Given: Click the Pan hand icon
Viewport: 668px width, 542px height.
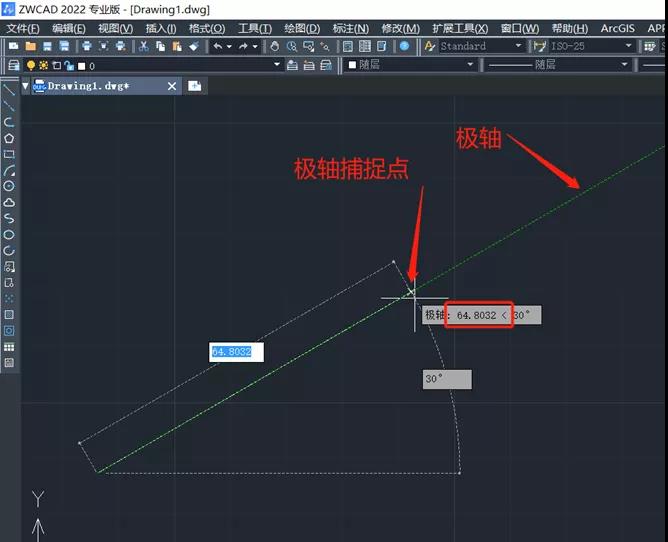Looking at the screenshot, I should pyautogui.click(x=275, y=46).
